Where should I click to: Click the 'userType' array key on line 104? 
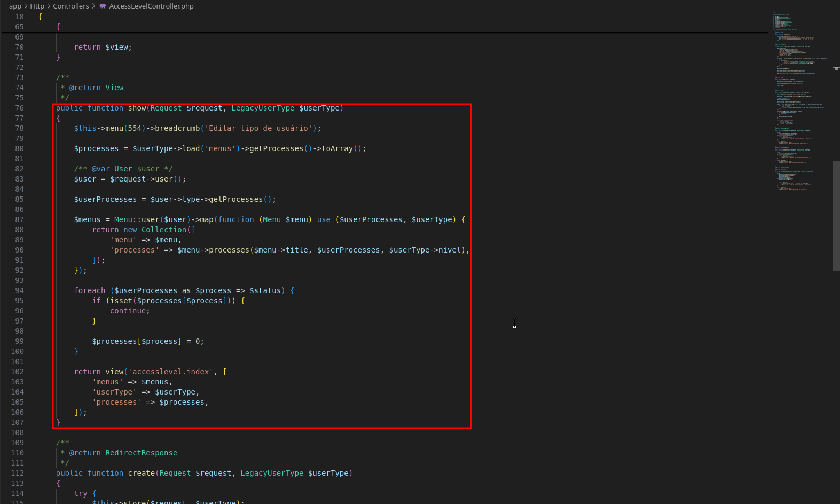pos(114,392)
